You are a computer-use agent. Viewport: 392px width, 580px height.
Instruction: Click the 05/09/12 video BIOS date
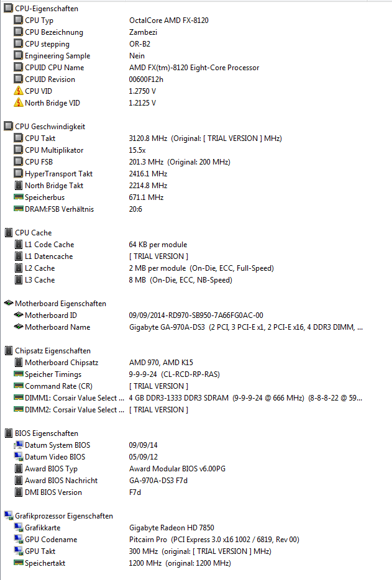pyautogui.click(x=144, y=457)
